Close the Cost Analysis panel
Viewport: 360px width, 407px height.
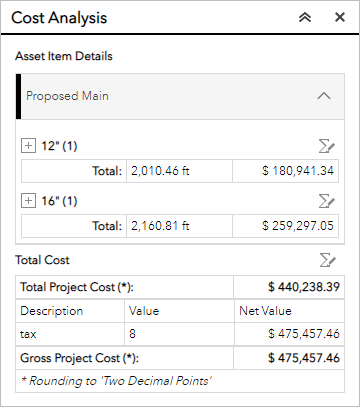pos(340,17)
